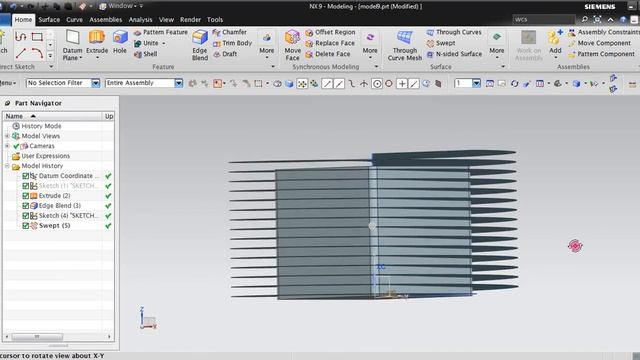Select the Shell feature tool
The height and width of the screenshot is (360, 640).
146,54
